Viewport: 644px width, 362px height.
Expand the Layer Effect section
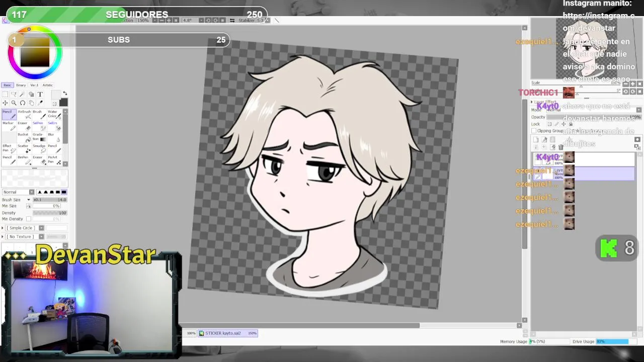click(532, 102)
